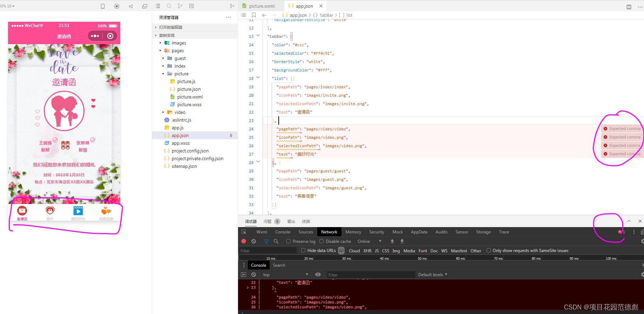Click the split editor icon at top right
The width and height of the screenshot is (644, 314).
629,7
